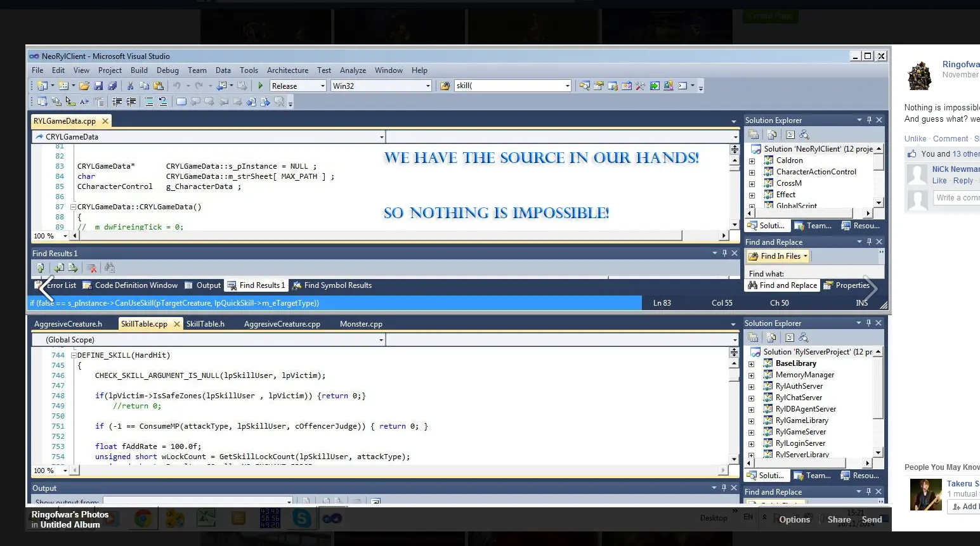The image size is (980, 546).
Task: Click the Comment Out Selection icon
Action: (x=148, y=101)
